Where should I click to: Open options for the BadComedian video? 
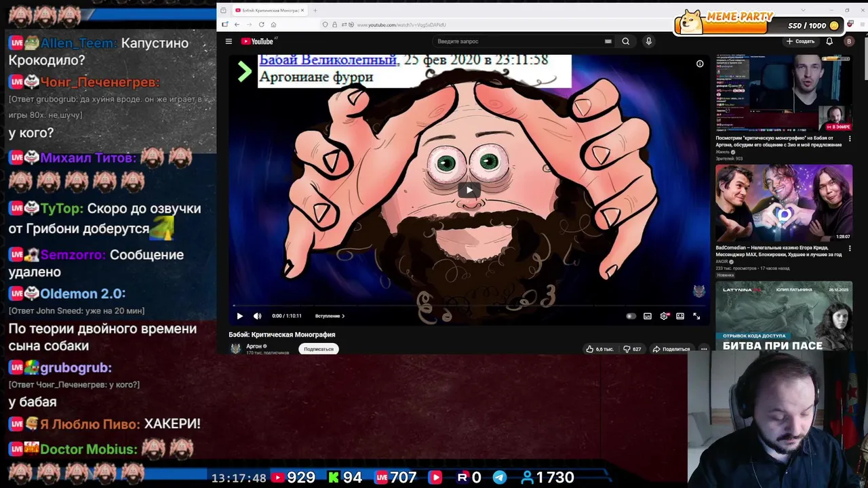(x=850, y=248)
